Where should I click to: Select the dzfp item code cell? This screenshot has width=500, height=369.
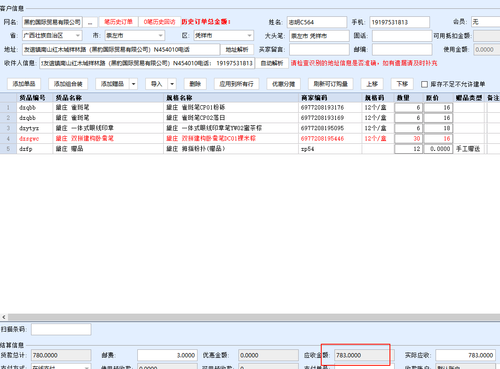(35, 149)
